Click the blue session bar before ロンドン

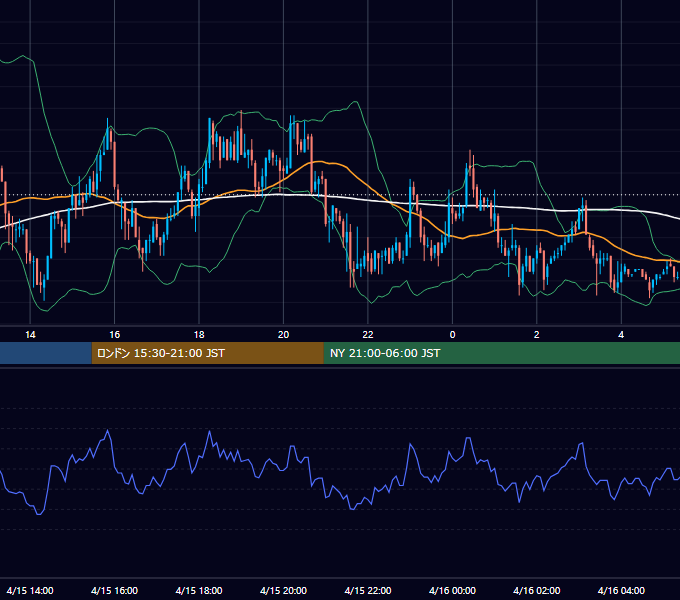tap(46, 353)
